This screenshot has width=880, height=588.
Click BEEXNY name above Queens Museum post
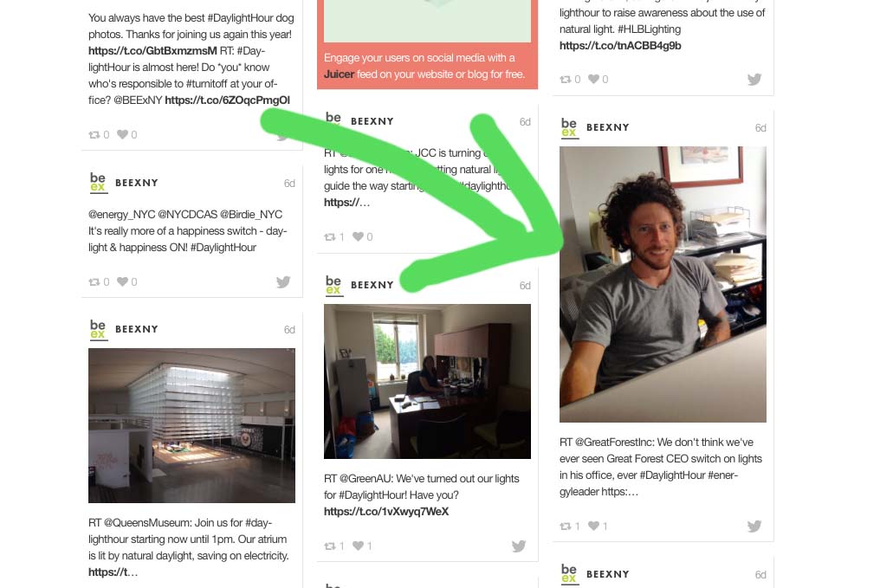136,329
